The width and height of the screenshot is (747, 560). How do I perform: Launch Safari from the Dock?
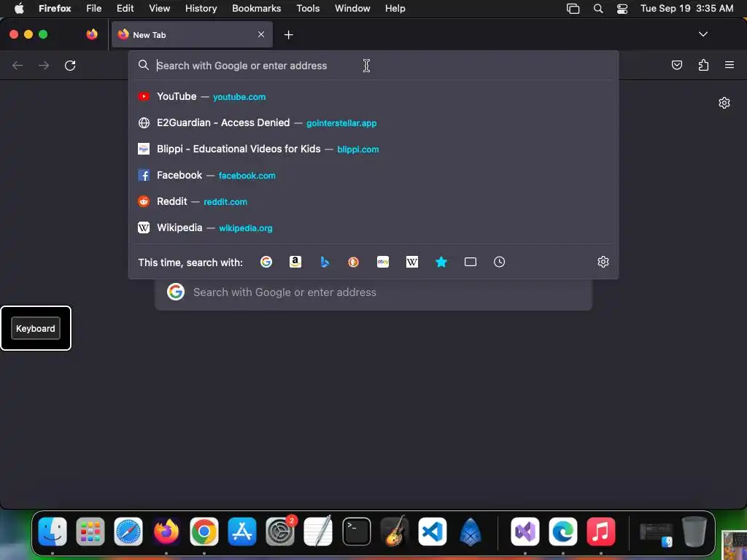[128, 532]
